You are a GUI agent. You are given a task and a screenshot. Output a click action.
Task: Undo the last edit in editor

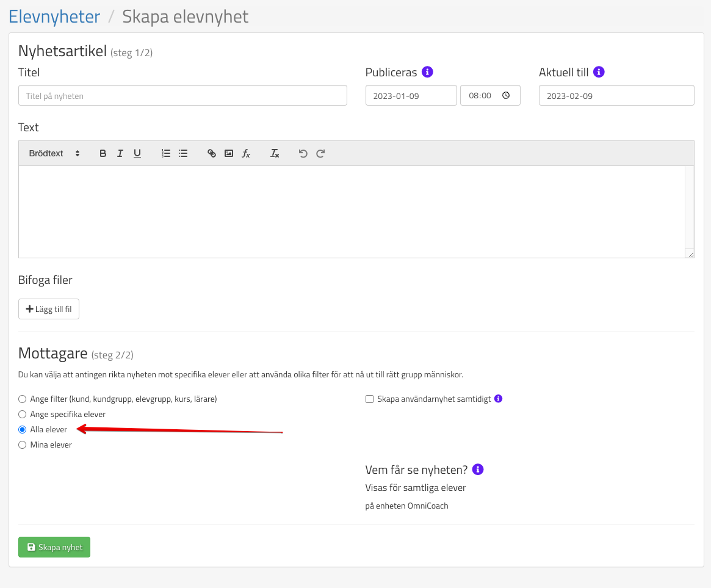point(303,153)
